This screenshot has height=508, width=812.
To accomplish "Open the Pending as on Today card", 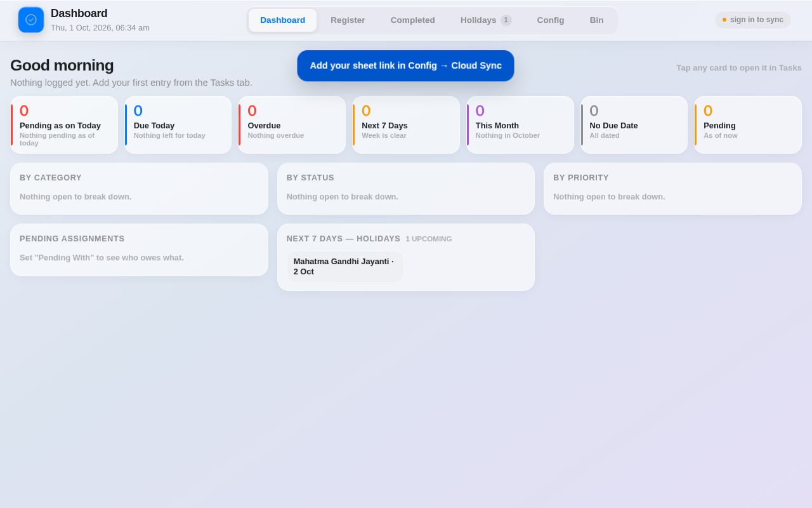I will point(64,125).
